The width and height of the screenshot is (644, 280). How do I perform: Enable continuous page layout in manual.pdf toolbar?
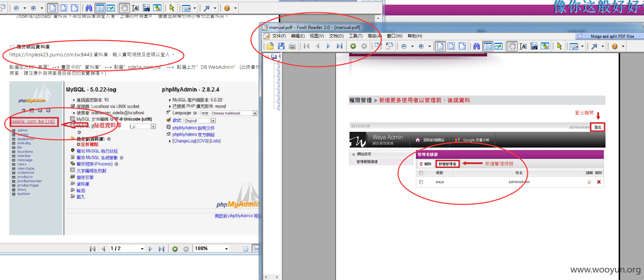[451, 46]
